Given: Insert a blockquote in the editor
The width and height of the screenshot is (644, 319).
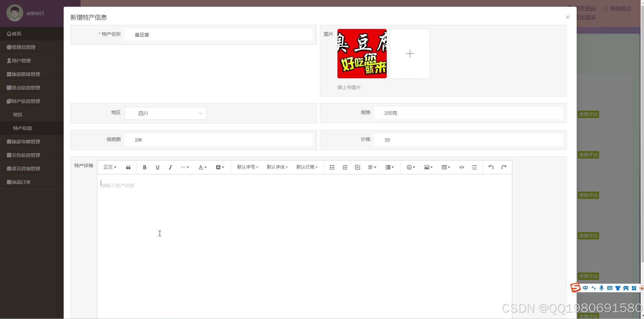Looking at the screenshot, I should tap(128, 167).
